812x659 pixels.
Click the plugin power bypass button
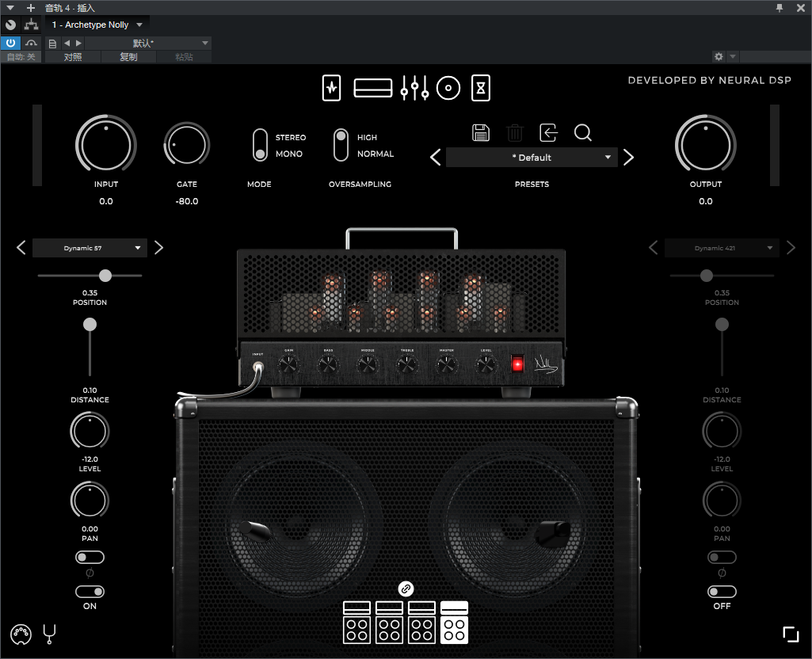10,43
